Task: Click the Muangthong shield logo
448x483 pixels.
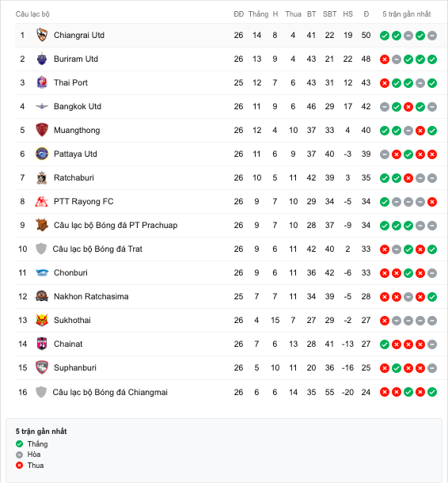Action: point(42,130)
